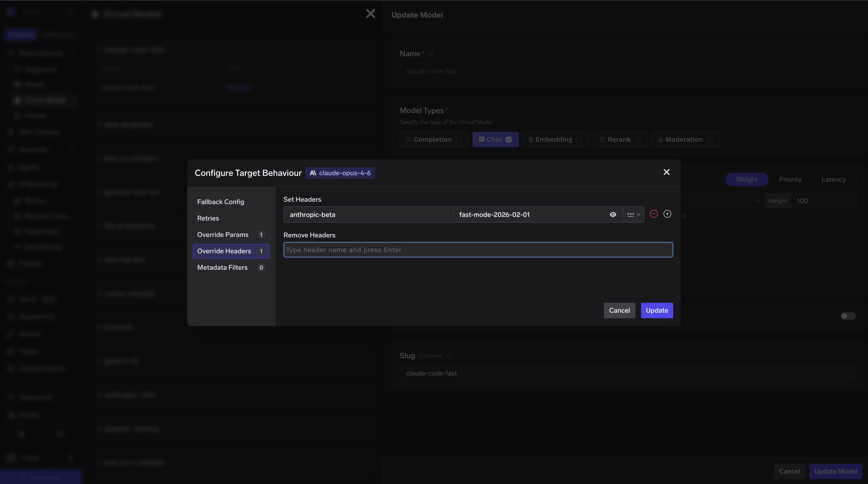This screenshot has height=484, width=868.
Task: Open the Override Params section
Action: (223, 235)
